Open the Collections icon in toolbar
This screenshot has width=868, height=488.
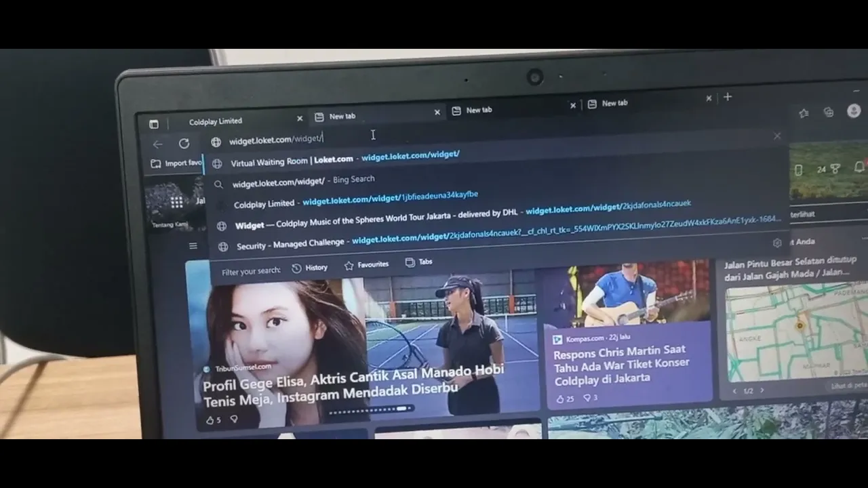tap(829, 112)
